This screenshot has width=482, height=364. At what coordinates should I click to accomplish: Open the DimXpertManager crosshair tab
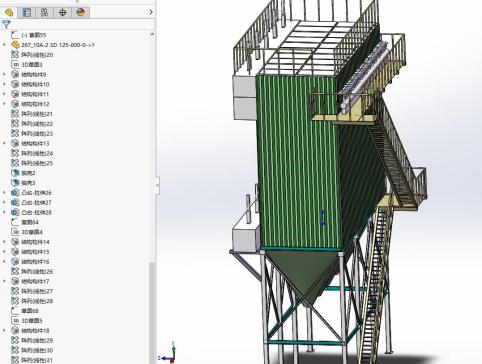pyautogui.click(x=63, y=13)
